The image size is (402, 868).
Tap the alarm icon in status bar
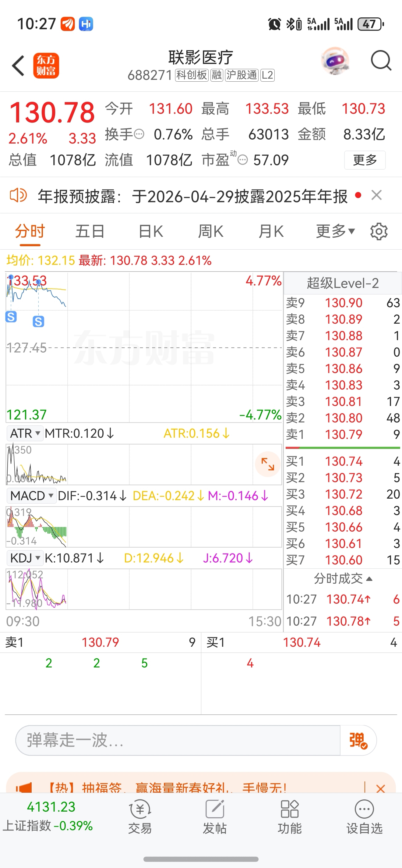[x=274, y=24]
